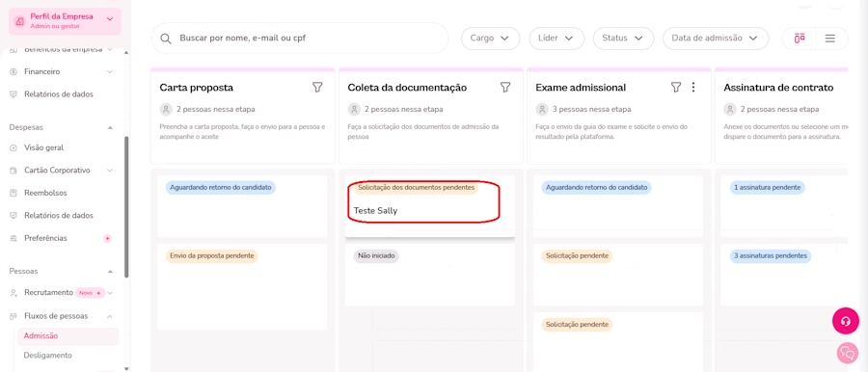Screen dimensions: 868x372
Task: Collapse the Pessoas section
Action: 110,271
